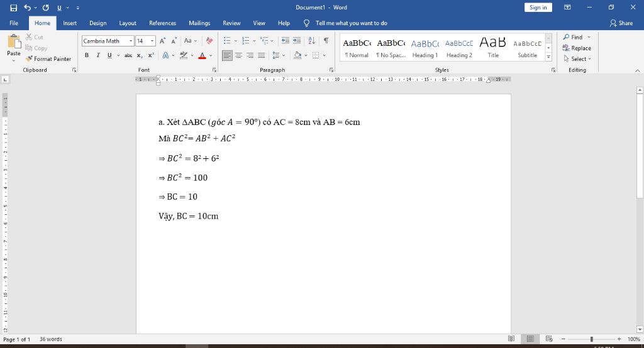
Task: Toggle Underline formatting
Action: pos(109,55)
